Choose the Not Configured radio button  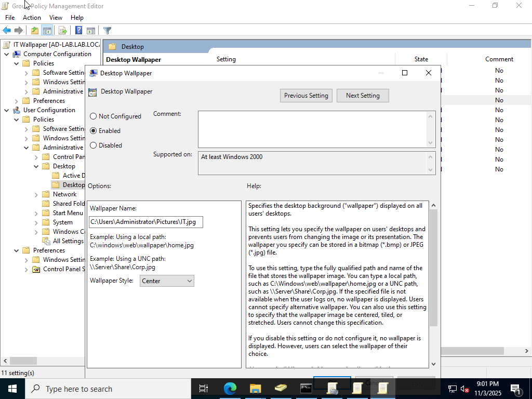click(94, 116)
